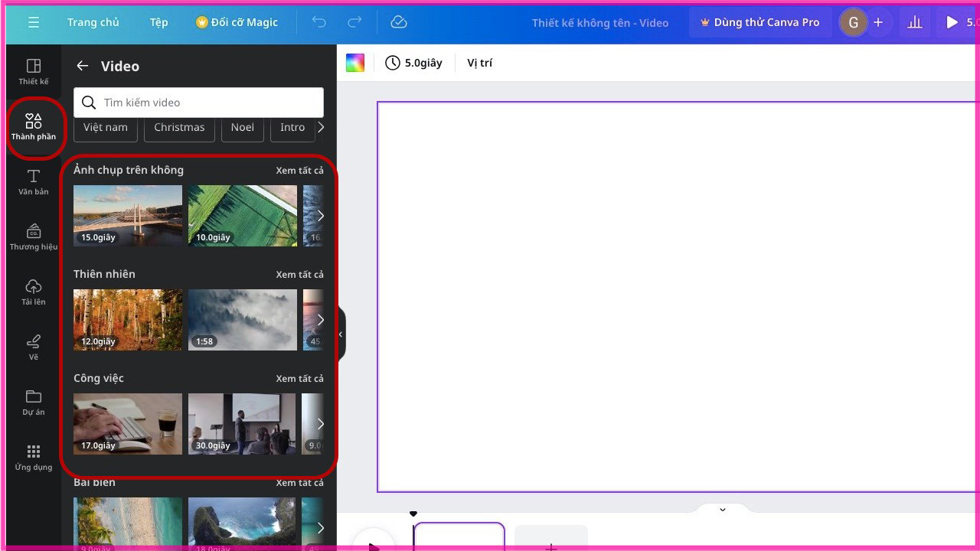Show more Bãi biển videos arrow
This screenshot has height=551, width=980.
(x=321, y=528)
